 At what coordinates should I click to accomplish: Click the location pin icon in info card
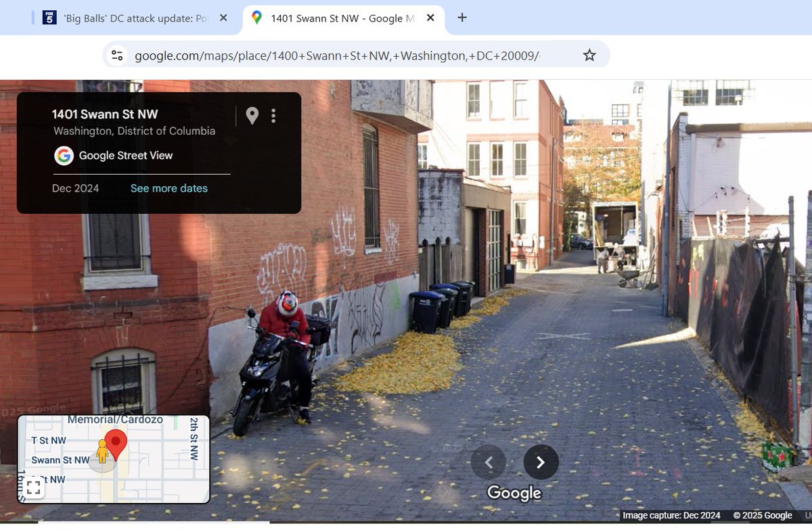(x=252, y=116)
